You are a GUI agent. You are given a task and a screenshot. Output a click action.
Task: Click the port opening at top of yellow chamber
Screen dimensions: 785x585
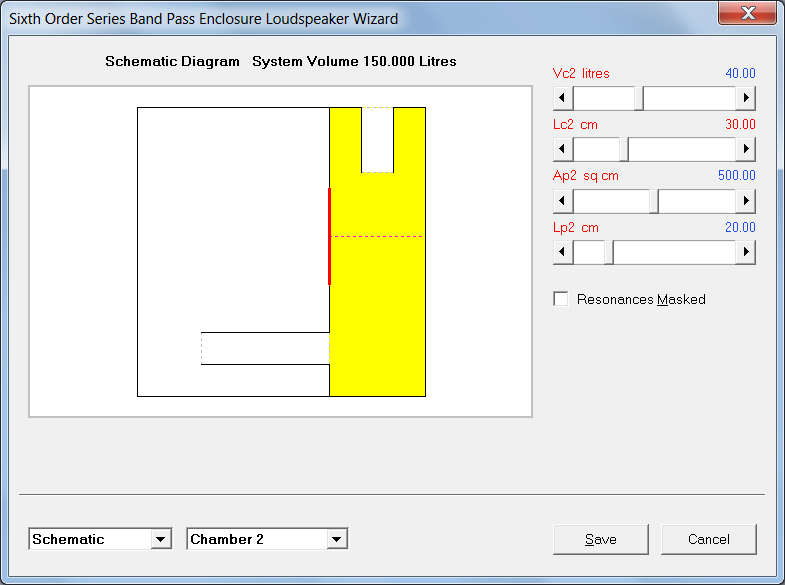377,140
